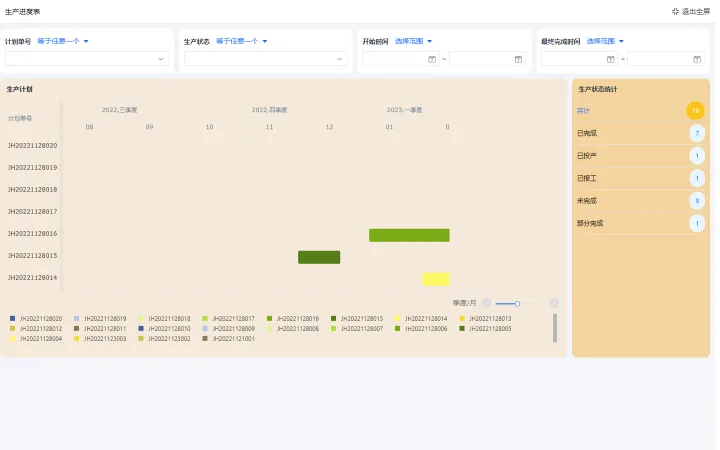Toggle legend item JH20221128005
720x450 pixels.
pos(485,329)
